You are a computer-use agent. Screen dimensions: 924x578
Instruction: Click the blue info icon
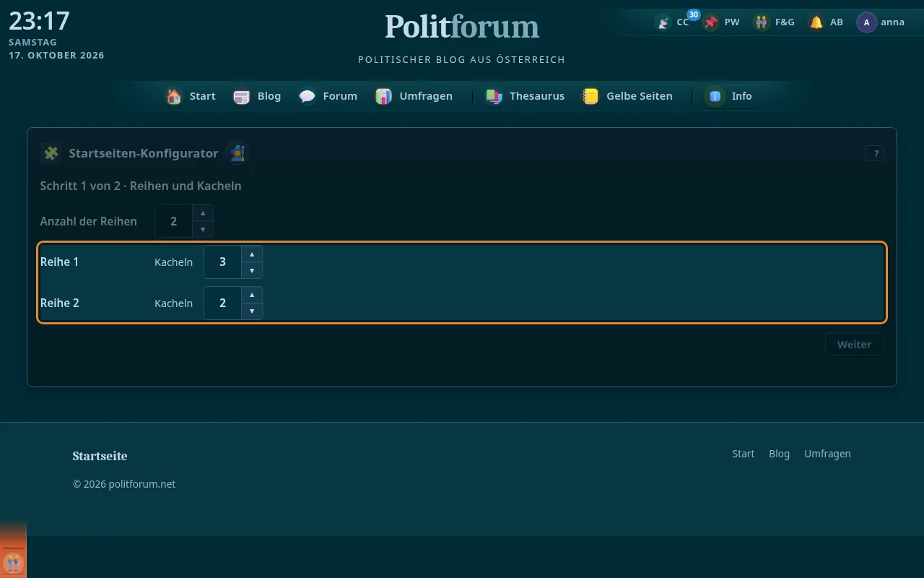pyautogui.click(x=715, y=96)
